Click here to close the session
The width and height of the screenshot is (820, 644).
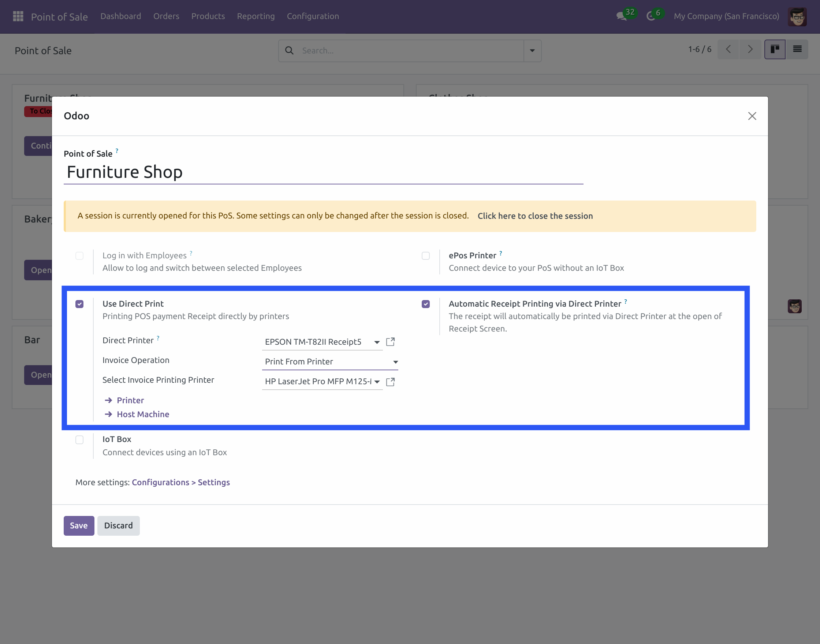(535, 216)
